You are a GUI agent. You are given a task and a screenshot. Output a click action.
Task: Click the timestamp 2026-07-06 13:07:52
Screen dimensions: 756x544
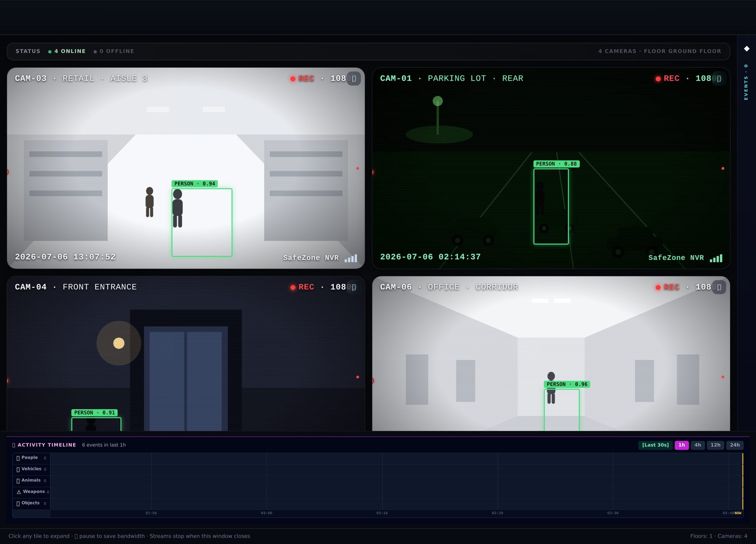[65, 257]
